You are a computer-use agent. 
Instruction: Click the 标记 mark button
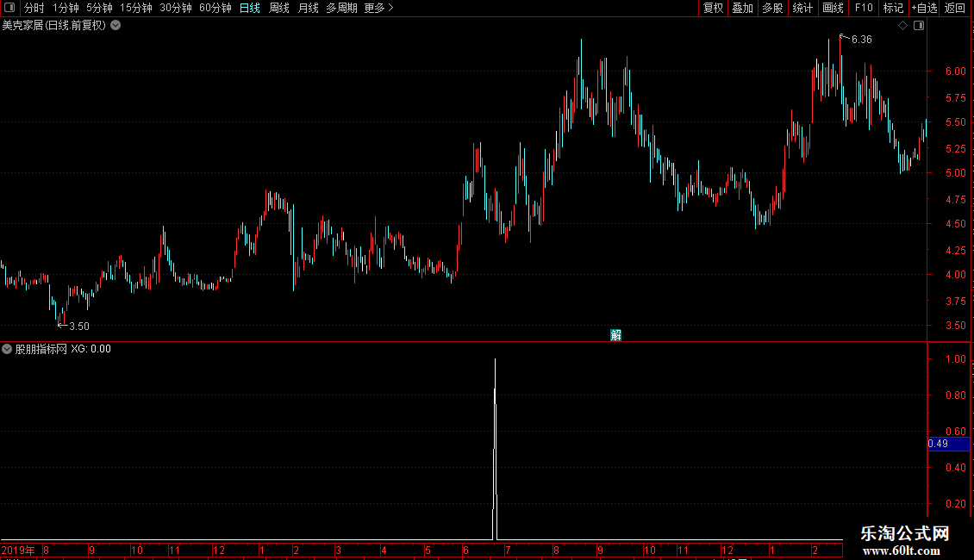(893, 8)
